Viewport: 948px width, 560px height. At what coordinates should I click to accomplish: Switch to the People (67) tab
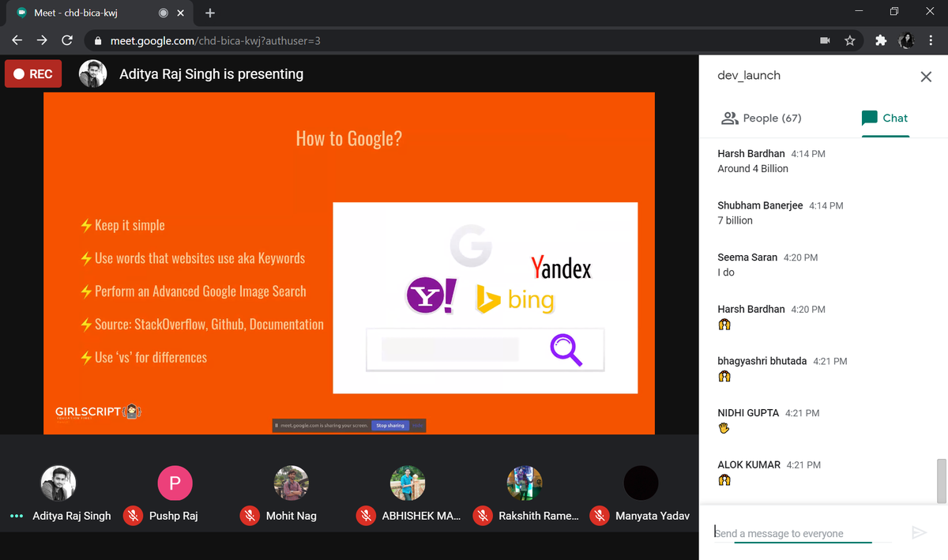point(762,118)
